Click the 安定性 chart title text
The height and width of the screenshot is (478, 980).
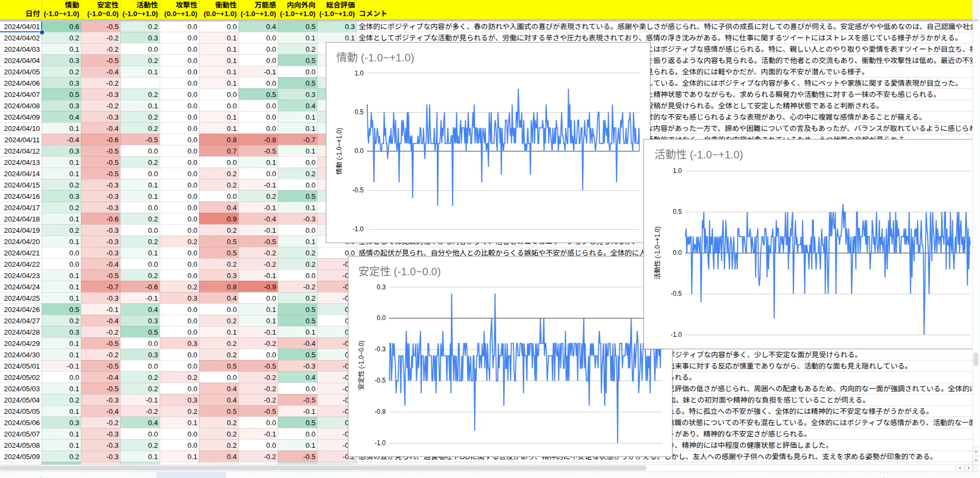tap(400, 272)
